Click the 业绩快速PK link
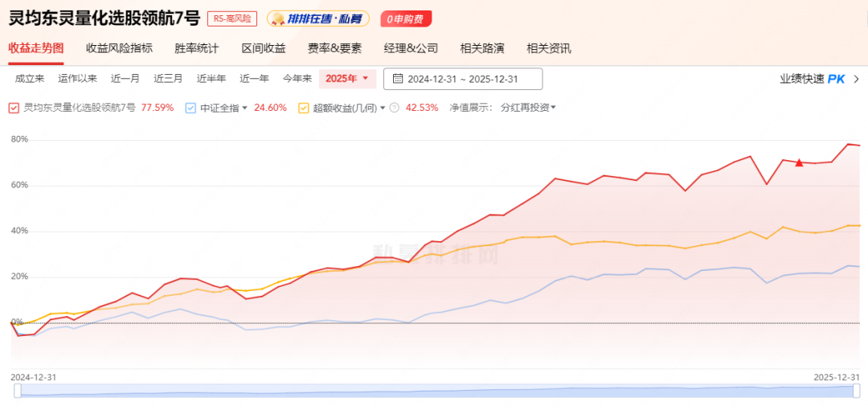Screen dimensions: 868x406 [x=812, y=79]
